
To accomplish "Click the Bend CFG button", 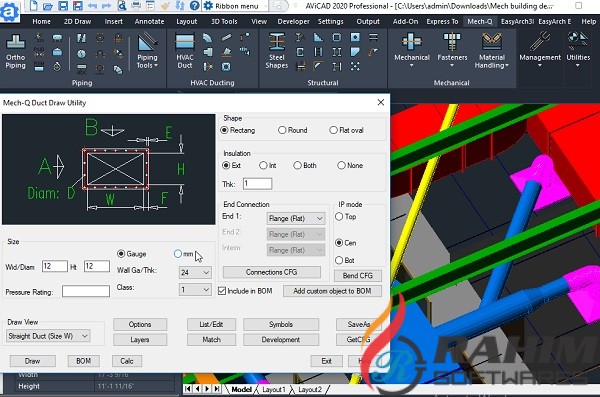I will click(x=358, y=276).
